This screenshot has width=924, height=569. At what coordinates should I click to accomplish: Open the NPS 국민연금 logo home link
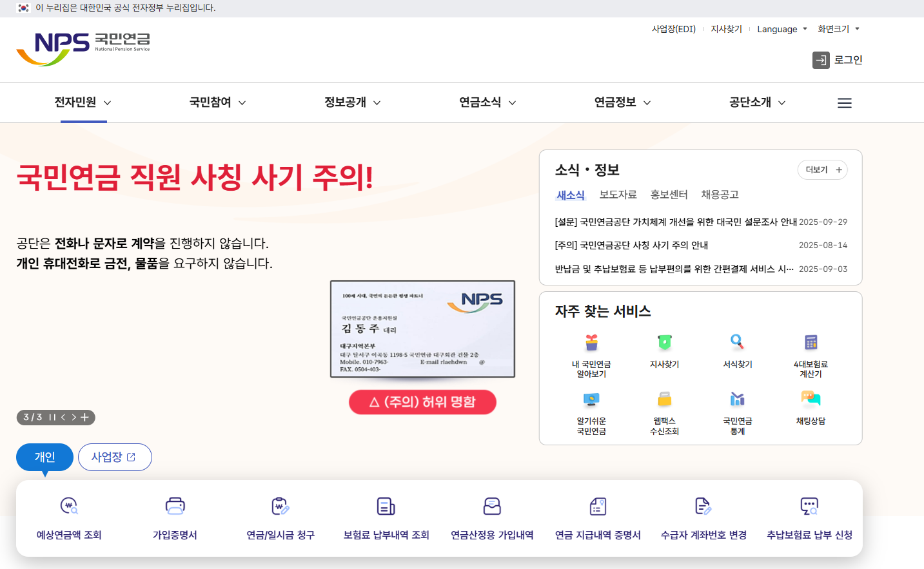(83, 49)
